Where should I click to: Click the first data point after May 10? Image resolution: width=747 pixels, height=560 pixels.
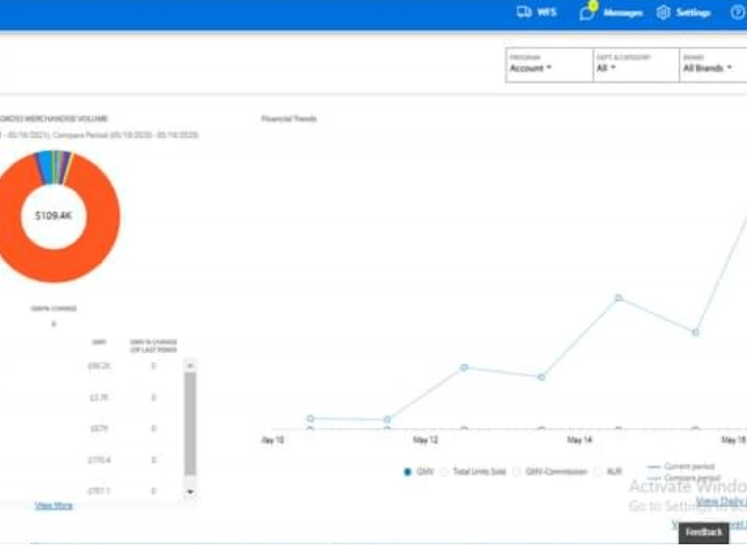click(x=310, y=418)
